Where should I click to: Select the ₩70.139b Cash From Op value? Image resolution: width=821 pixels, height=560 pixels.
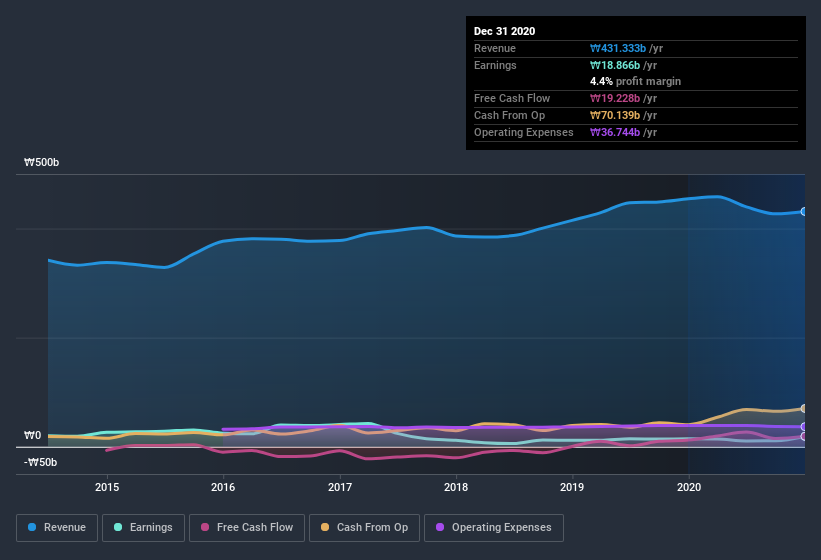(x=623, y=115)
